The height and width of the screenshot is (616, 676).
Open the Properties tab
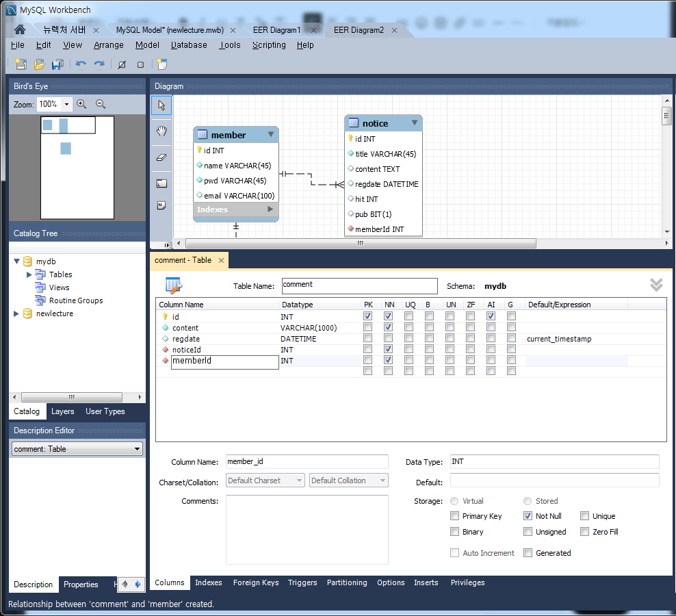(81, 584)
